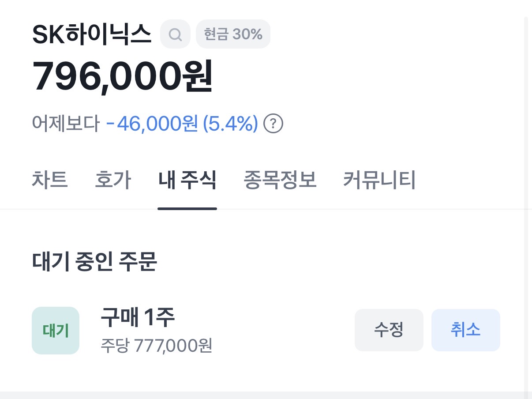Image resolution: width=532 pixels, height=399 pixels.
Task: Click the search magnifier icon beside SK하이닉스
Action: (x=175, y=34)
